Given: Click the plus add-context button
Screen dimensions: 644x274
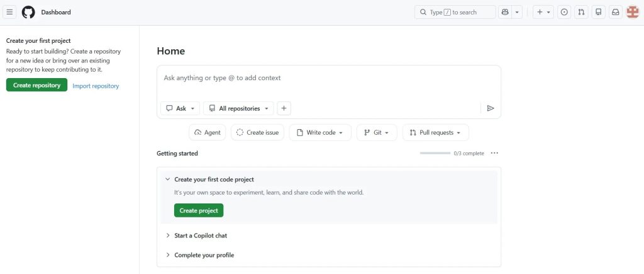Looking at the screenshot, I should coord(284,108).
